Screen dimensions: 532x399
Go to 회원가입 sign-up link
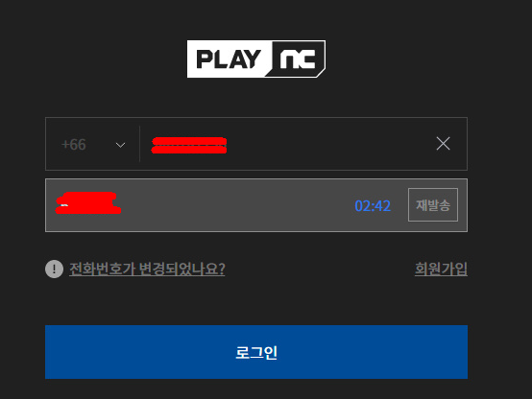[x=441, y=270]
